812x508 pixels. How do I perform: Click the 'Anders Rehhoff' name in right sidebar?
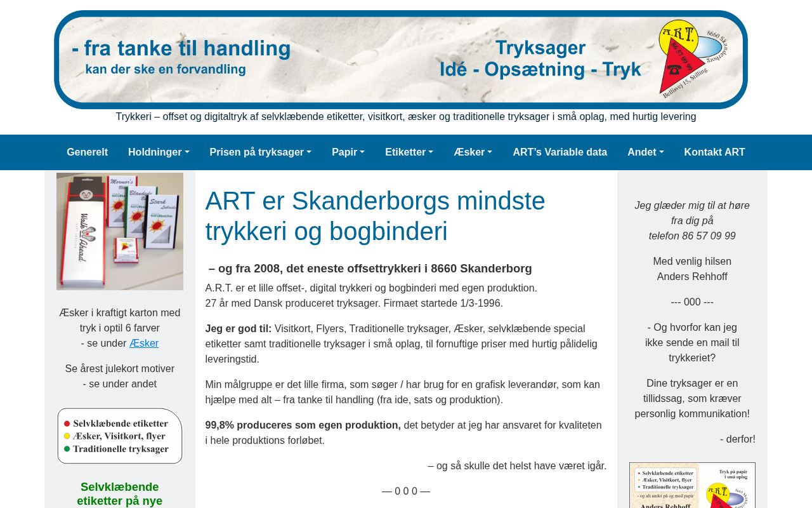click(x=692, y=277)
